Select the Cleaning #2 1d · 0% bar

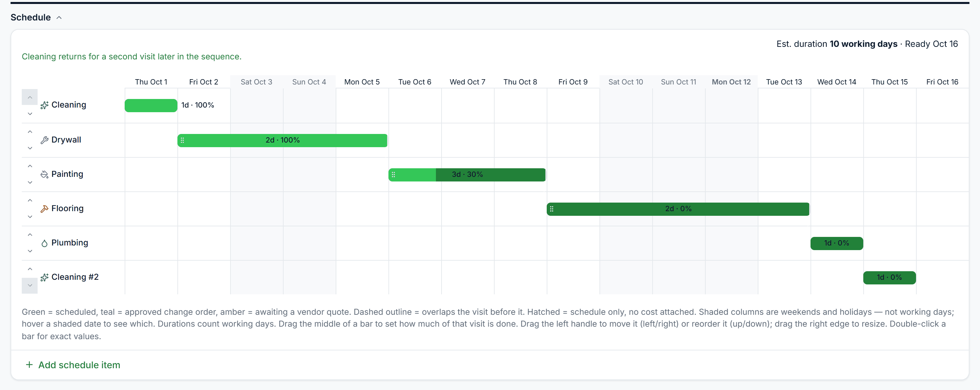(x=889, y=277)
